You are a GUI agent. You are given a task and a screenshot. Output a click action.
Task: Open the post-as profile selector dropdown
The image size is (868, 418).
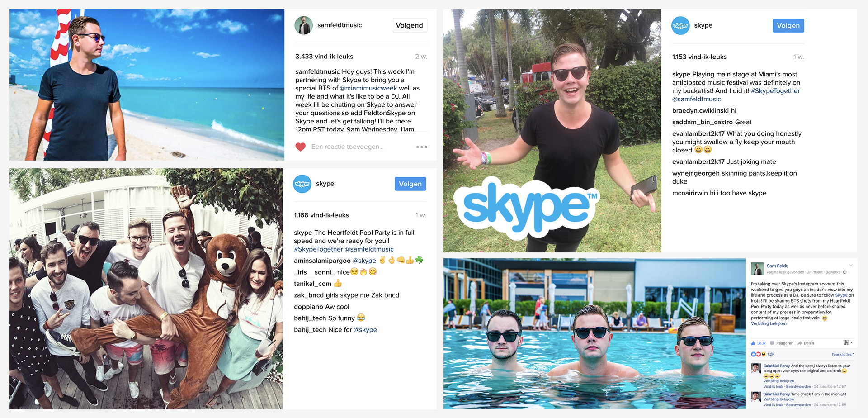pyautogui.click(x=849, y=342)
